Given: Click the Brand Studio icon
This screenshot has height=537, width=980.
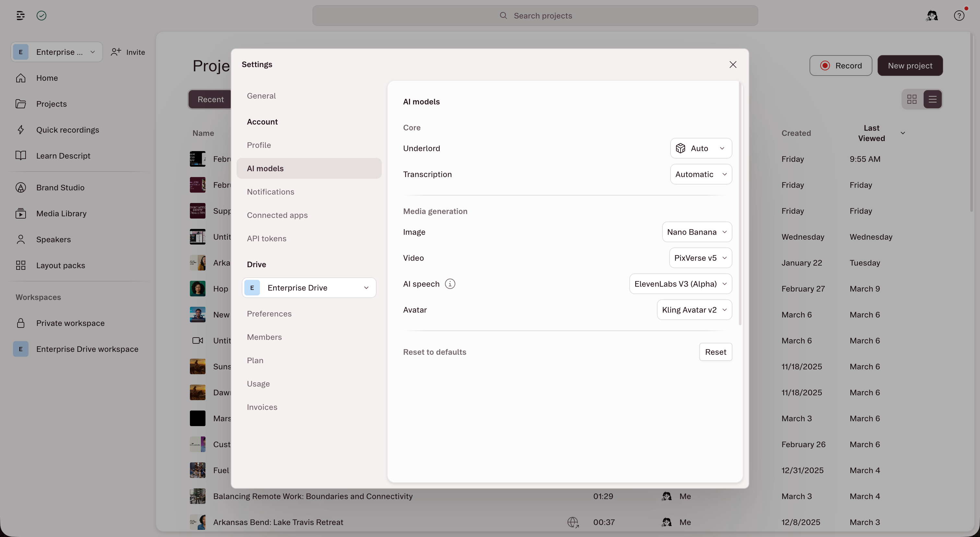Looking at the screenshot, I should coord(21,188).
